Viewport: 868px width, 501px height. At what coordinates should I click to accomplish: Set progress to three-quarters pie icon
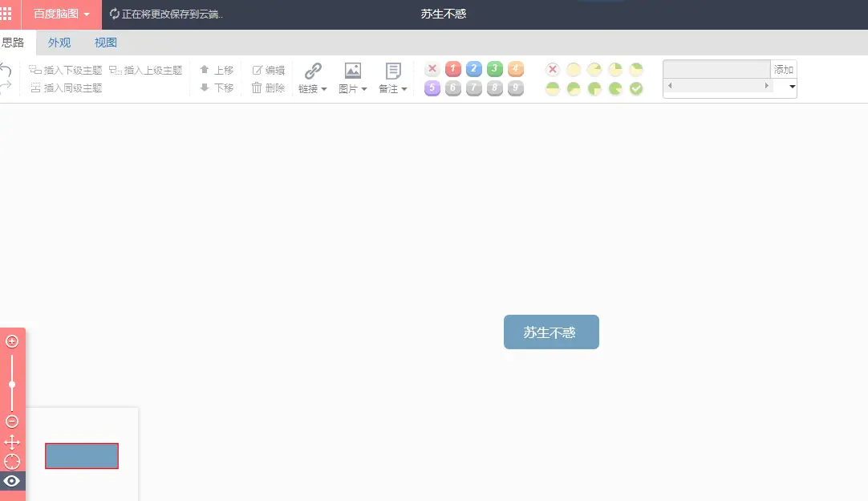tap(594, 88)
